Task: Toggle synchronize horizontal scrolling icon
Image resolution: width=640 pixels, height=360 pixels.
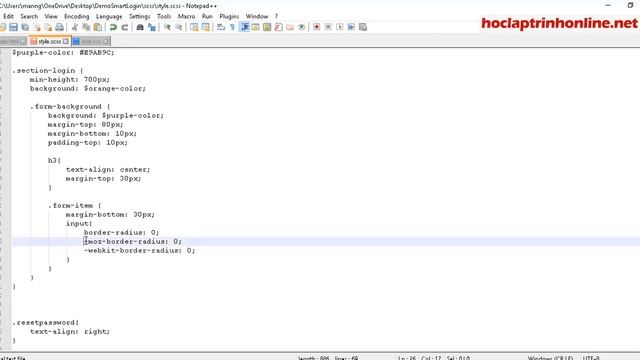Action: (205, 27)
